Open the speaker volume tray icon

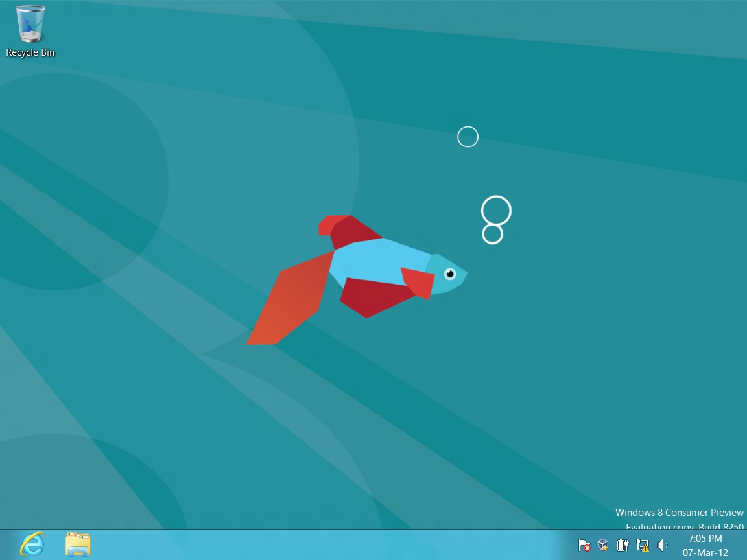[662, 544]
